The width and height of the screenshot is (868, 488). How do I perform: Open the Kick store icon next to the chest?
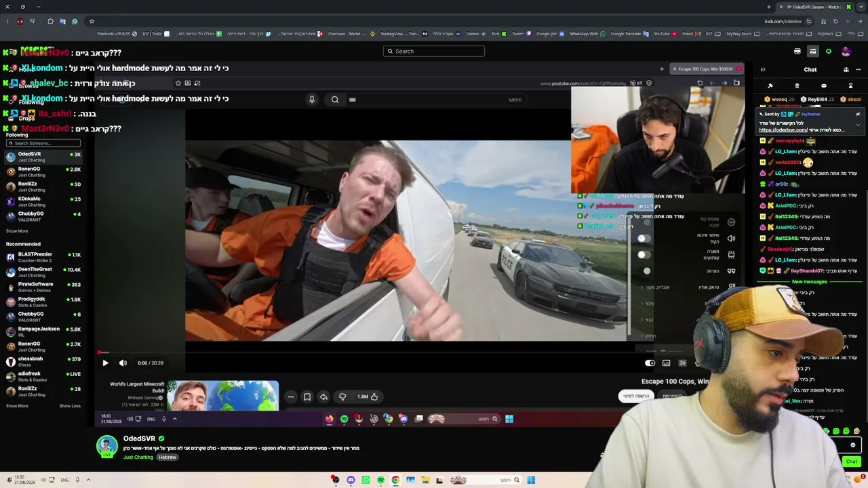813,52
